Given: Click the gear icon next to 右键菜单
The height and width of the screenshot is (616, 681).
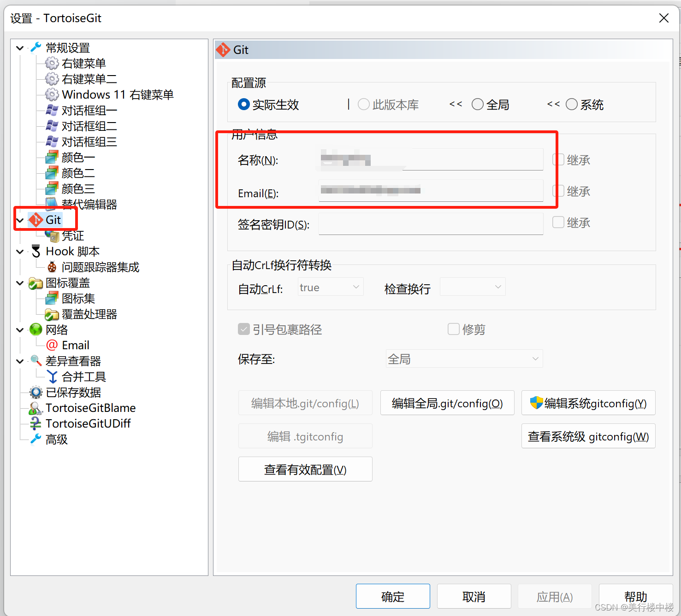Looking at the screenshot, I should (52, 63).
